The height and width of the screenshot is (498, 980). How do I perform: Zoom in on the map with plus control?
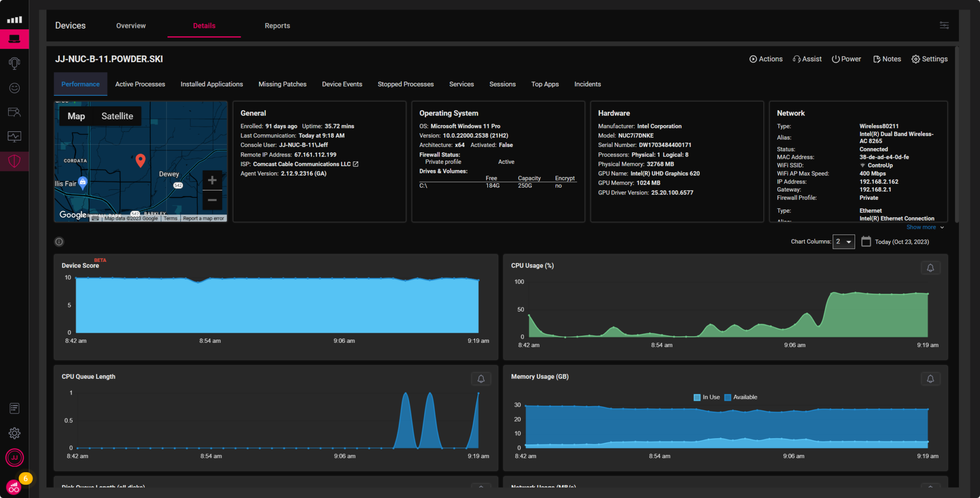click(212, 180)
